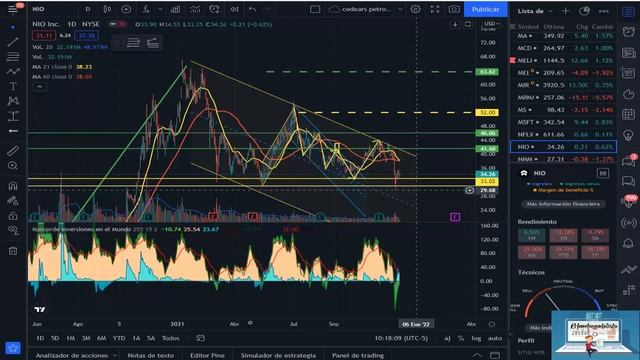
Task: Open the USD currency dropdown on price scale
Action: 491,24
